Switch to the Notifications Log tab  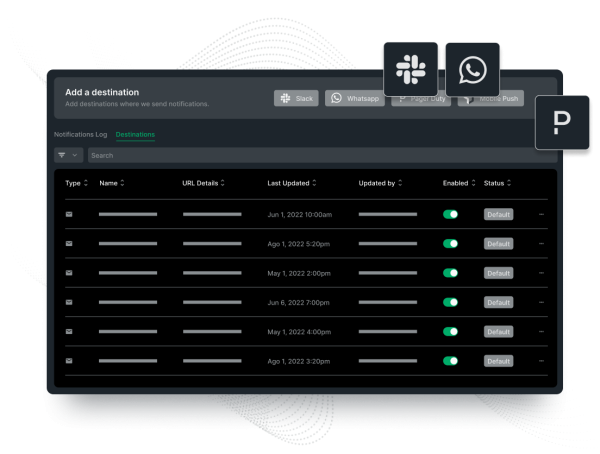coord(81,134)
